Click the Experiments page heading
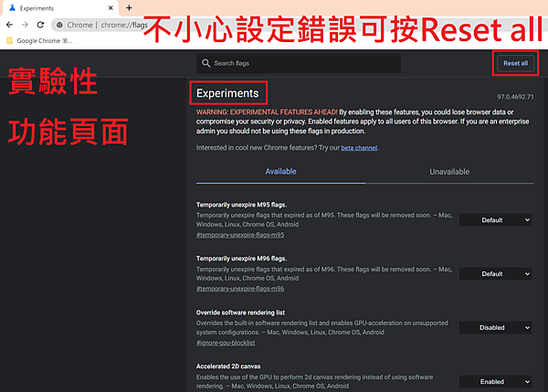This screenshot has height=392, width=548. point(227,93)
